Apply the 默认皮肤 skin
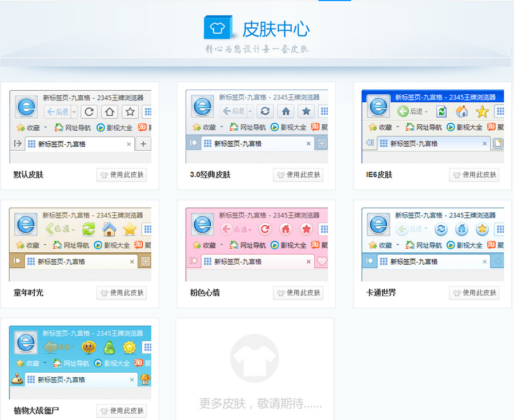 [122, 175]
